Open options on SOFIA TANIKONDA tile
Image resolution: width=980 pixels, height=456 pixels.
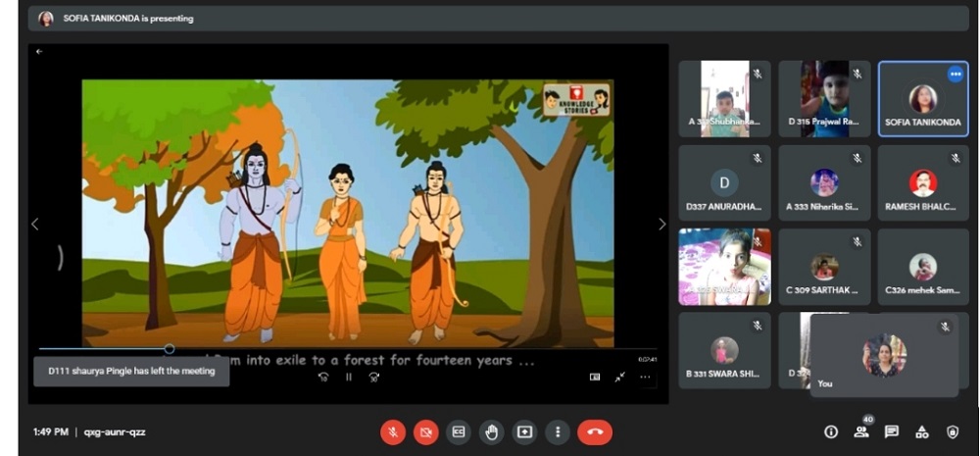point(955,75)
